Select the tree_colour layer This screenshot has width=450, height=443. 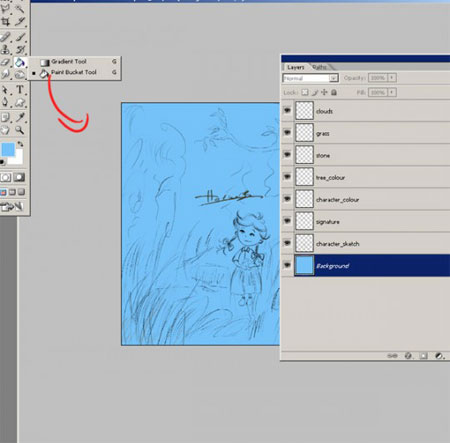[366, 177]
